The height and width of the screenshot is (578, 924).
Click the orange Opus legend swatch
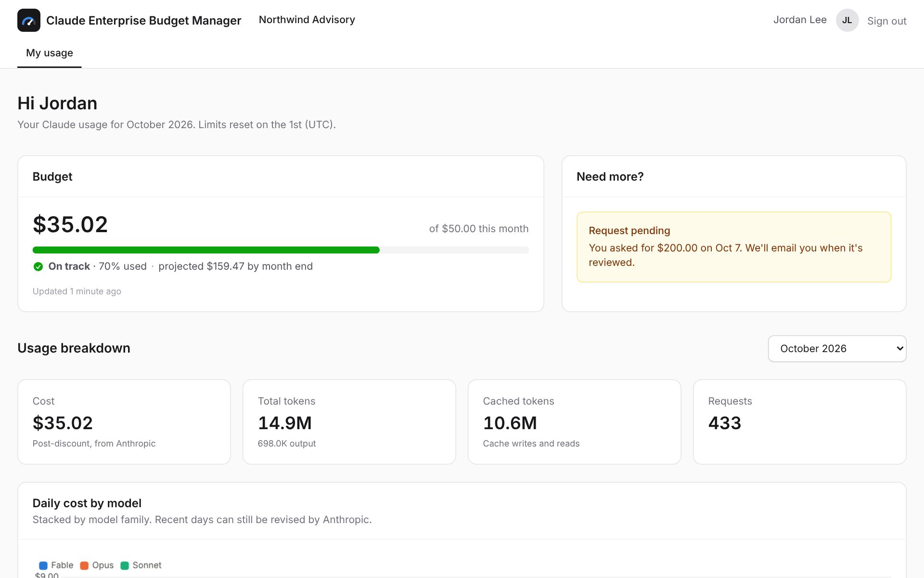tap(84, 565)
